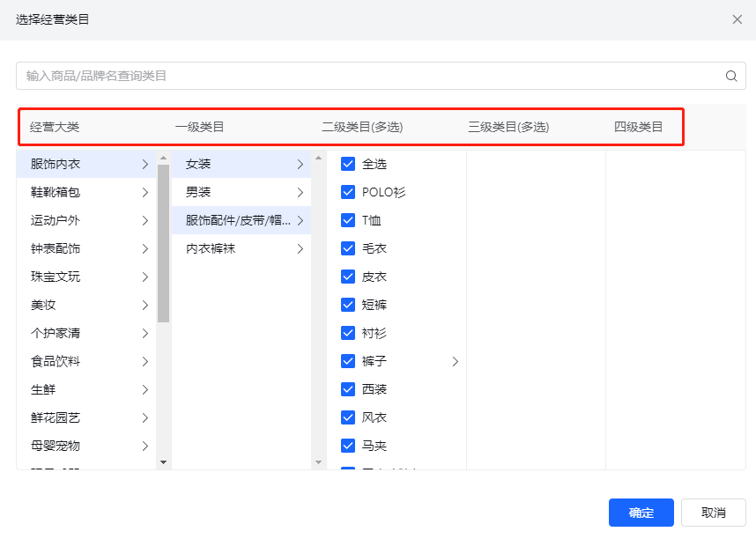This screenshot has width=756, height=539.
Task: Uncheck the 风衣 checkbox
Action: [x=348, y=417]
